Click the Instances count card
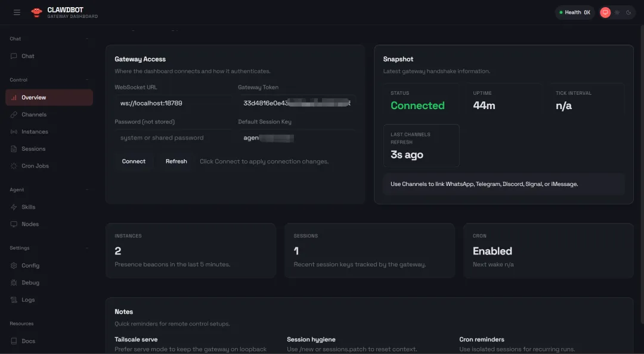The image size is (644, 354). (x=191, y=250)
